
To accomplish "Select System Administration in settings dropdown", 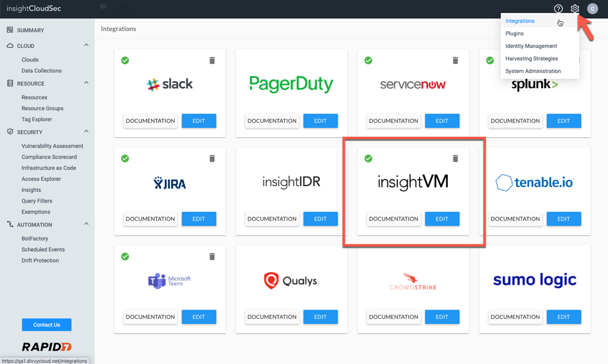I will click(x=540, y=71).
